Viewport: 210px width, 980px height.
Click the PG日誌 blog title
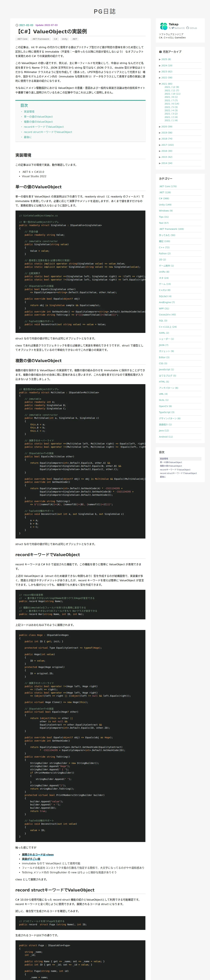click(105, 11)
